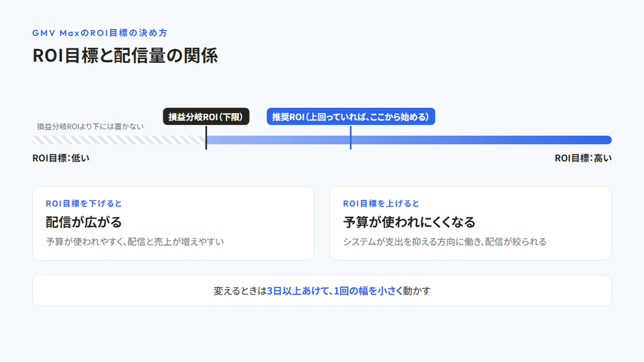Click the text 'システムが支出を抑える方向に働き、配信が絞られる'
This screenshot has width=644, height=362.
pyautogui.click(x=445, y=242)
